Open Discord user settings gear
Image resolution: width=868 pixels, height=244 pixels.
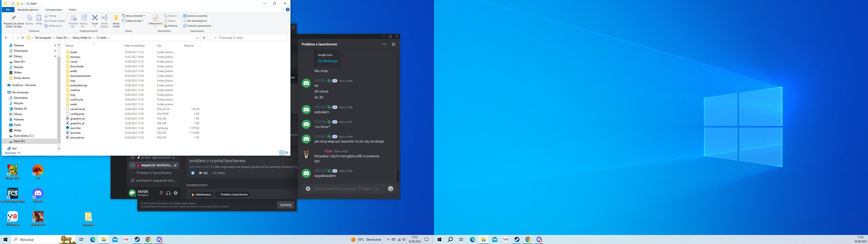pos(176,193)
